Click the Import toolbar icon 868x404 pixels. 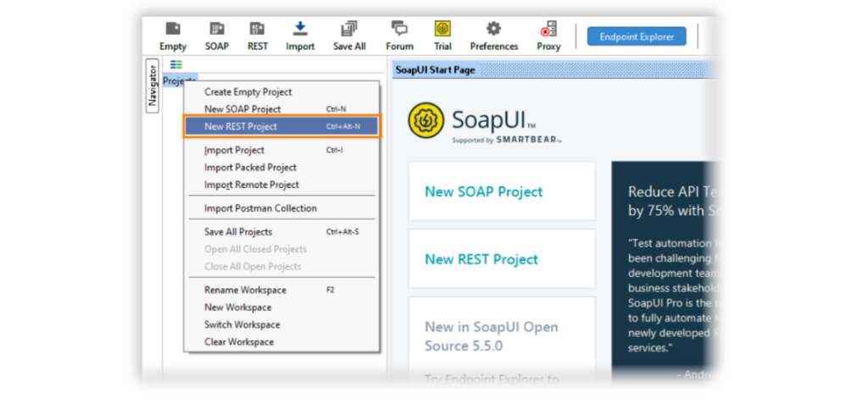point(300,29)
